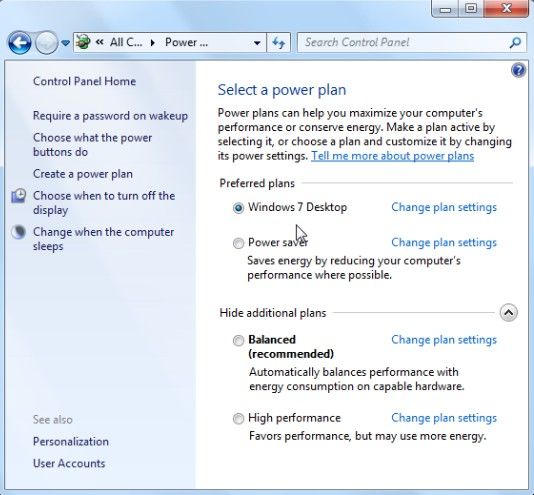Click the greyed Forward navigation button
The height and width of the screenshot is (495, 534).
coord(47,43)
